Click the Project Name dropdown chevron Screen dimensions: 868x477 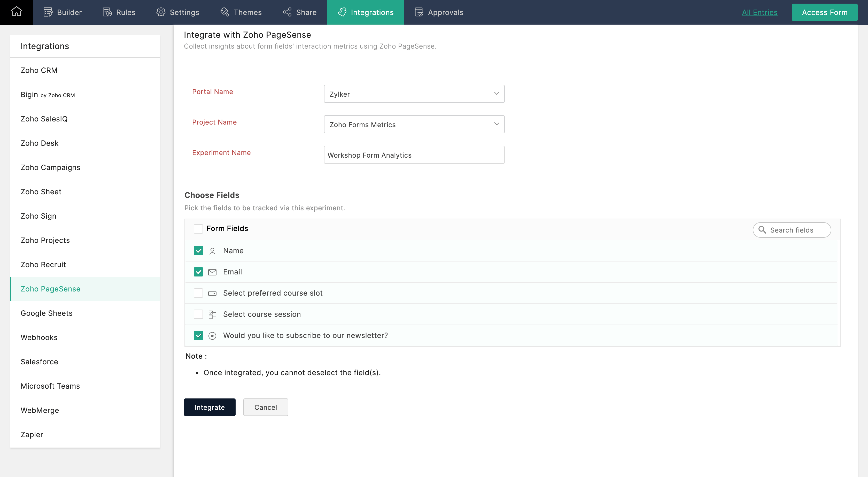(496, 124)
